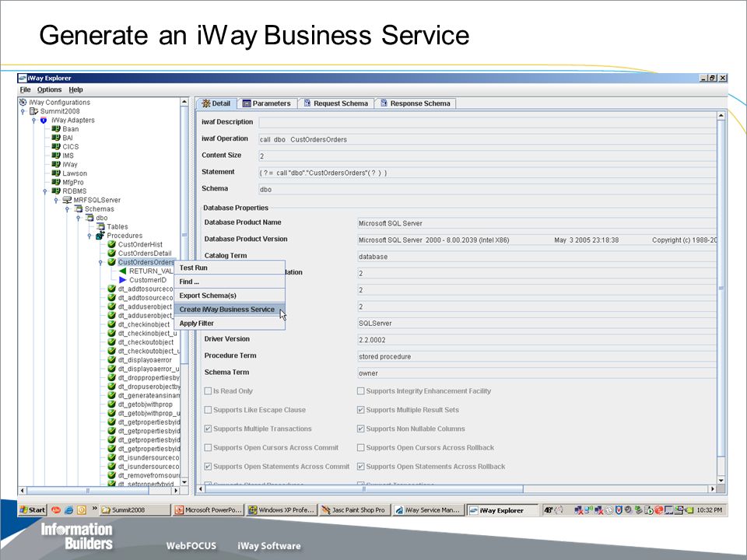The height and width of the screenshot is (560, 747).
Task: Click the Request Schema tab document icon
Action: (307, 103)
